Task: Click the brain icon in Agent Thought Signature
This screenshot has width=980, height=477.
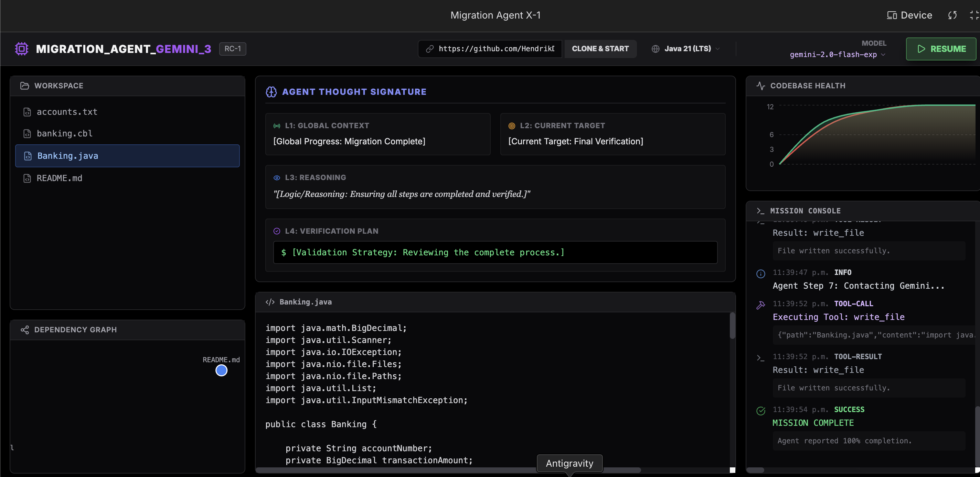Action: coord(271,92)
